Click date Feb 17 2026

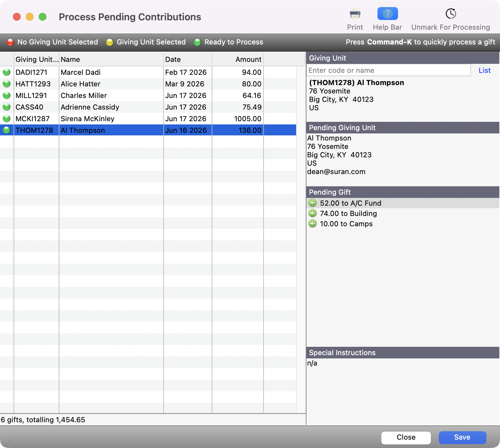pos(186,72)
